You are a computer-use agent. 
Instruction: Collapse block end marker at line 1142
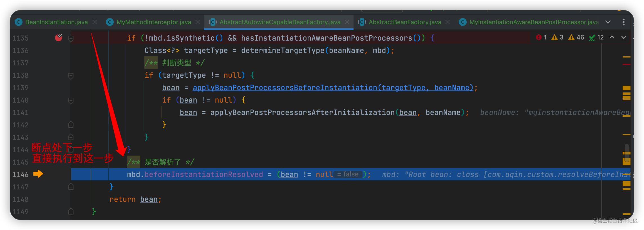tap(71, 125)
